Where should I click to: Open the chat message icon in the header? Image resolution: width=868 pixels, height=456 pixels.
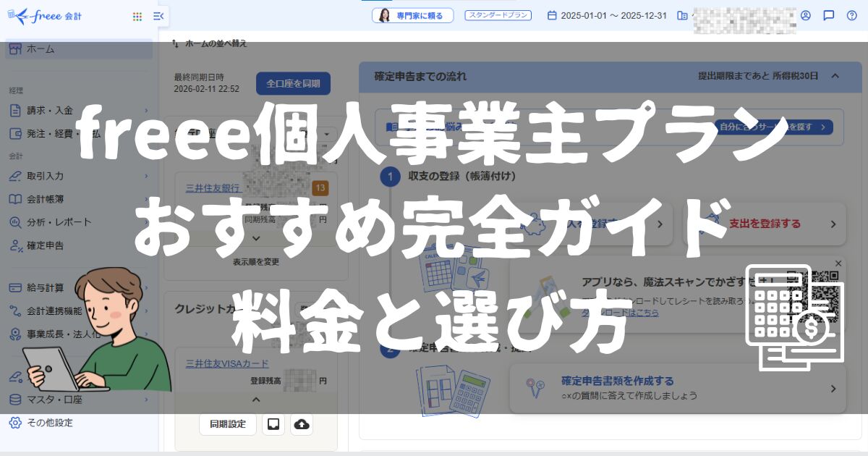tap(829, 15)
